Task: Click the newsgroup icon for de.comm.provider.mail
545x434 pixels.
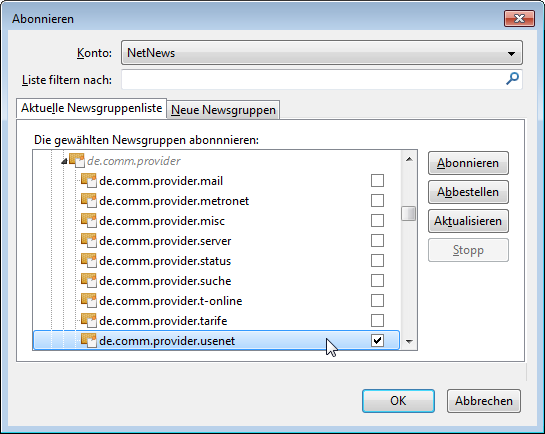Action: pyautogui.click(x=89, y=181)
